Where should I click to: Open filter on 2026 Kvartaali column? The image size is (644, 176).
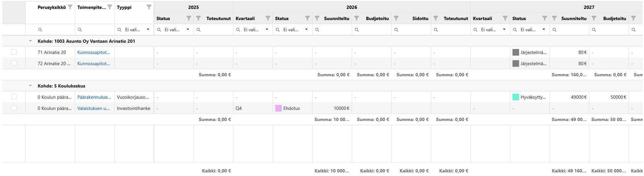[268, 18]
